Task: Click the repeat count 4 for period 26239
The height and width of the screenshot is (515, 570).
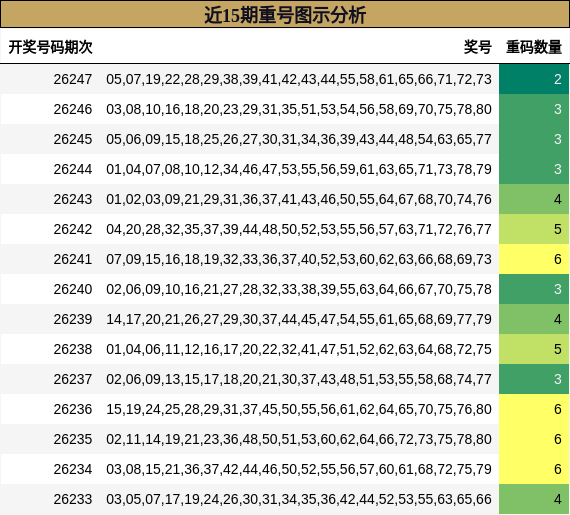Action: pyautogui.click(x=534, y=319)
